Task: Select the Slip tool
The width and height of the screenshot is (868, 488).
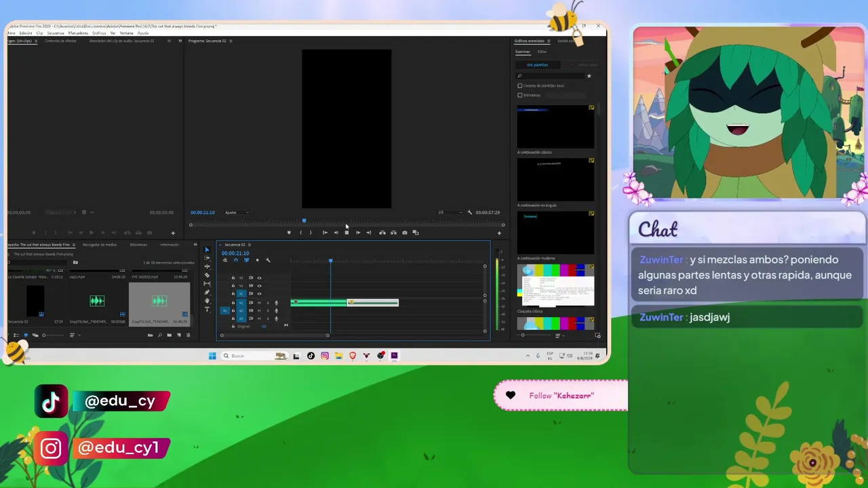Action: [207, 283]
